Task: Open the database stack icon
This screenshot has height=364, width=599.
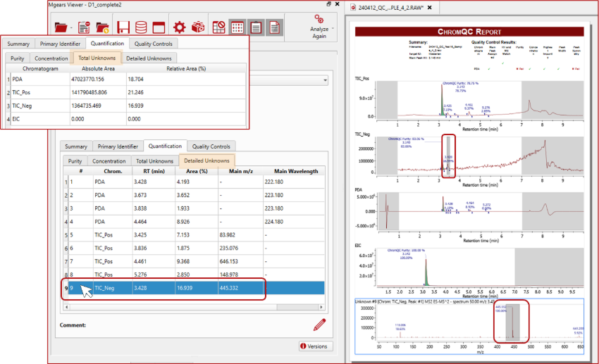Action: pyautogui.click(x=141, y=28)
